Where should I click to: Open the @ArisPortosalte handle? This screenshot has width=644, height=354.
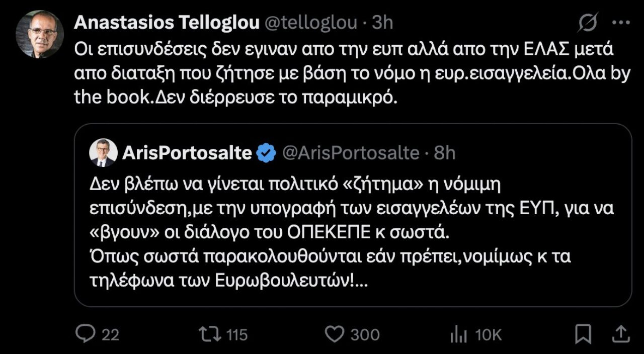click(x=350, y=152)
